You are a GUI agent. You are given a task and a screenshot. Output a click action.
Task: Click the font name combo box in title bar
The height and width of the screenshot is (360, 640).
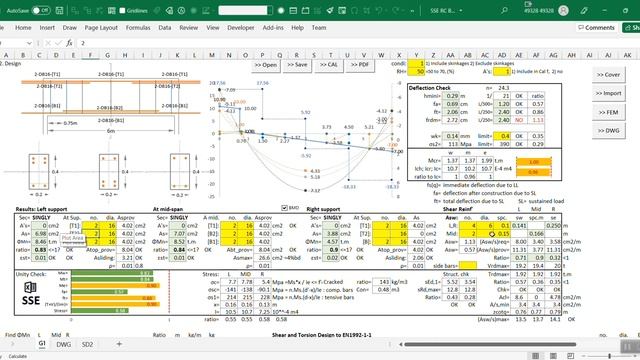click(245, 10)
